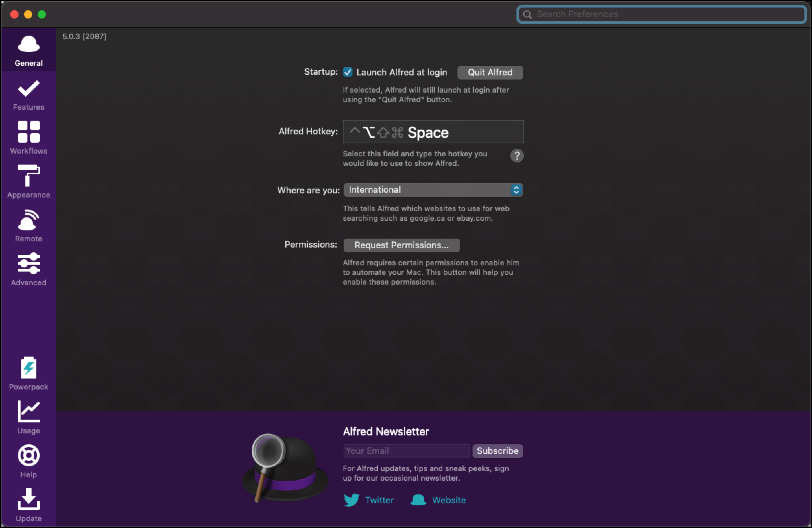The width and height of the screenshot is (812, 528).
Task: Open the General preferences section
Action: (29, 50)
